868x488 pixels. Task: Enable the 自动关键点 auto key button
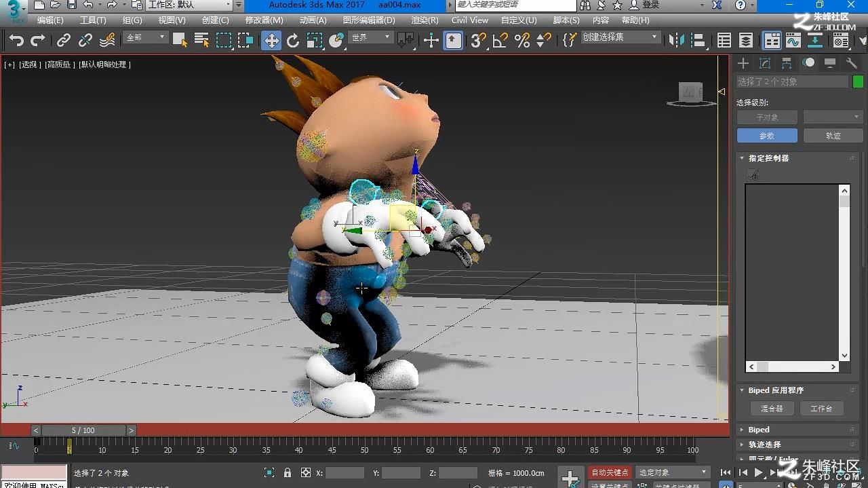pyautogui.click(x=610, y=472)
